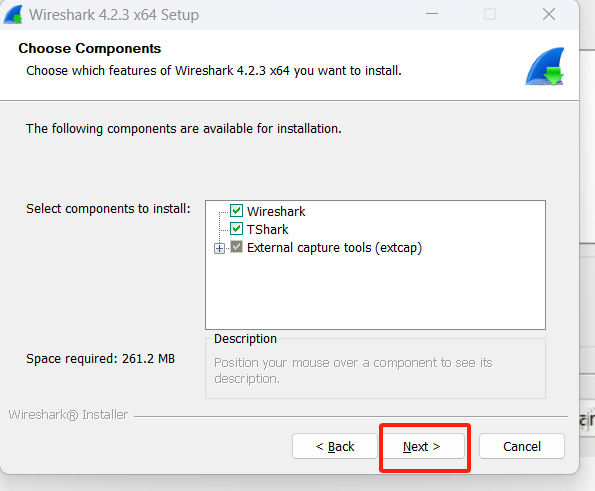Click the large Wireshark installer logo in header
595x491 pixels.
pyautogui.click(x=545, y=66)
